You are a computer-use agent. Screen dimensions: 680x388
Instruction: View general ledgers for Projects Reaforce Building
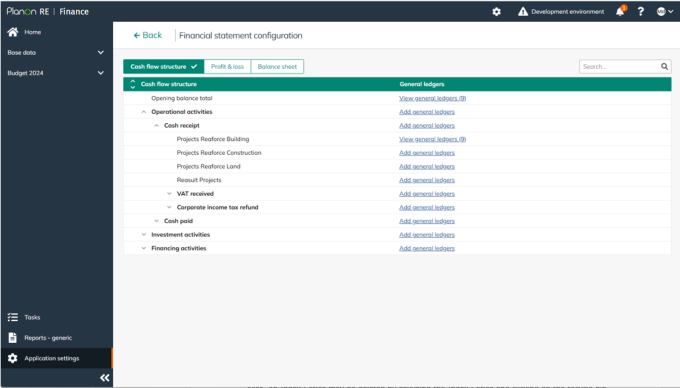[x=432, y=139]
